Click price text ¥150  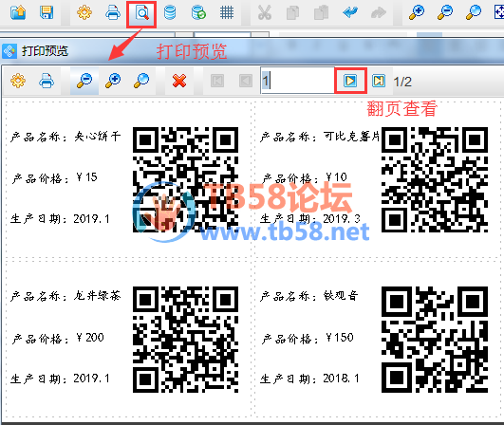(340, 338)
